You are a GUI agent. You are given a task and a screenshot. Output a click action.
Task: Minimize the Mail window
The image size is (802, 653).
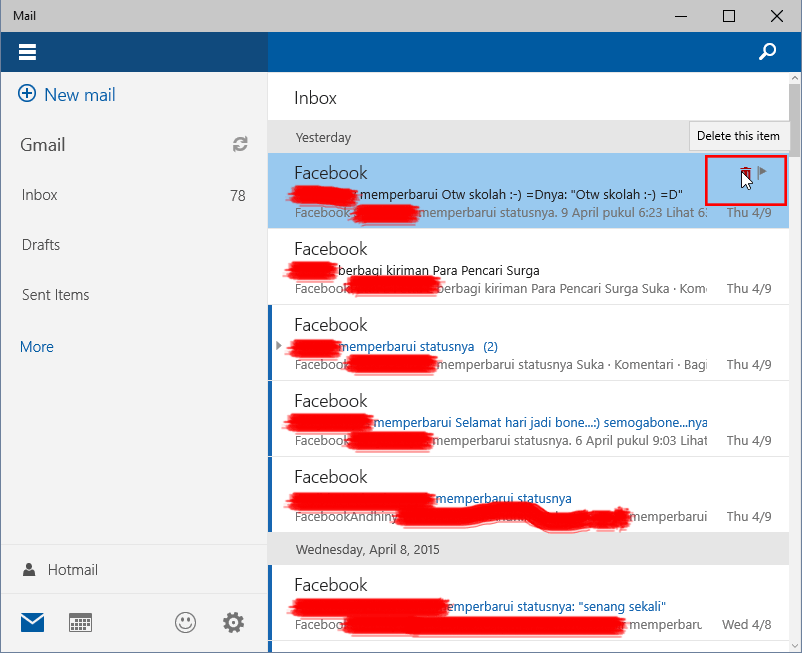tap(681, 16)
